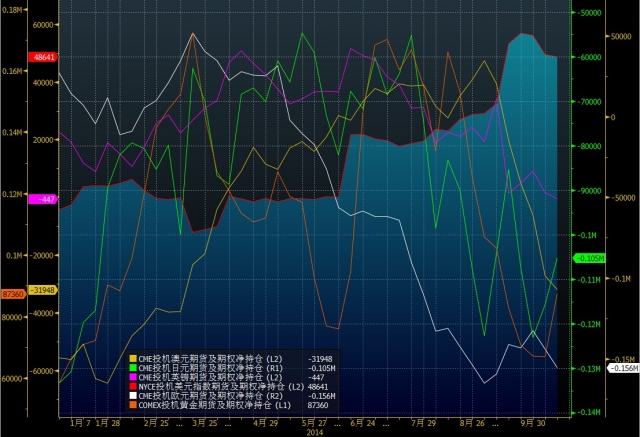Click the orange 87360 value tag on left axis
This screenshot has height=437, width=640.
pyautogui.click(x=14, y=293)
